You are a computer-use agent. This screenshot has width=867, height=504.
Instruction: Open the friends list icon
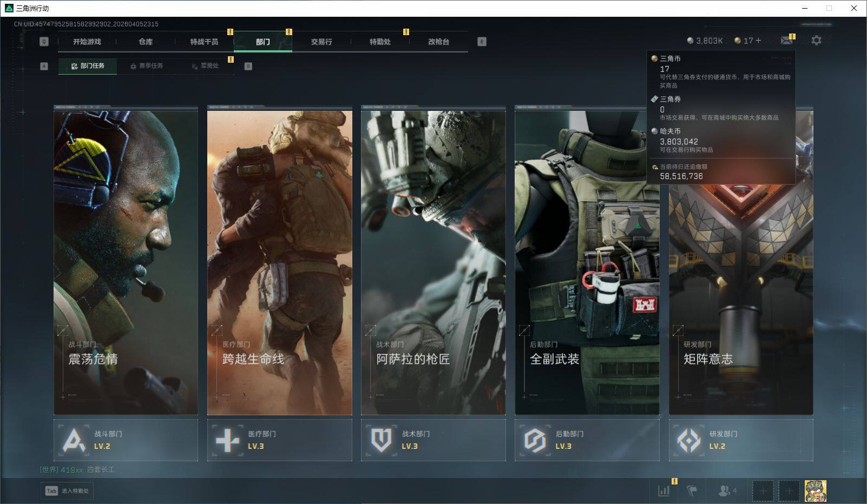(x=726, y=490)
